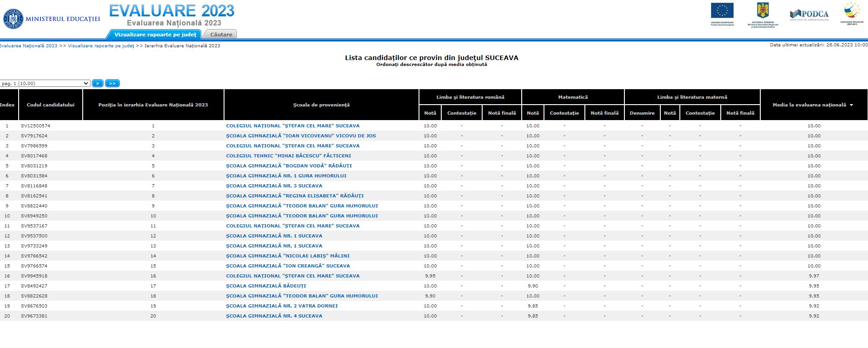Image resolution: width=868 pixels, height=348 pixels.
Task: Click the Poziția în ierarhia Evaluare Națională 2023 header
Action: [x=153, y=105]
